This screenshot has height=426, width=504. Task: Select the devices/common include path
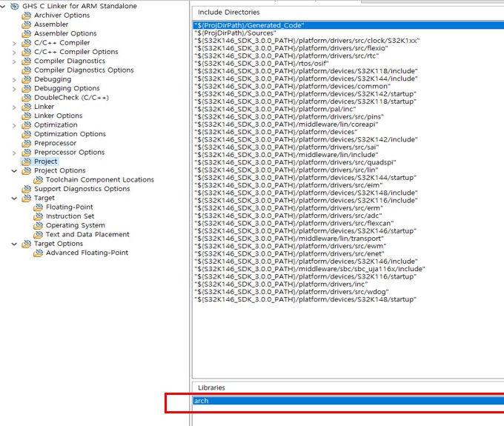click(293, 87)
